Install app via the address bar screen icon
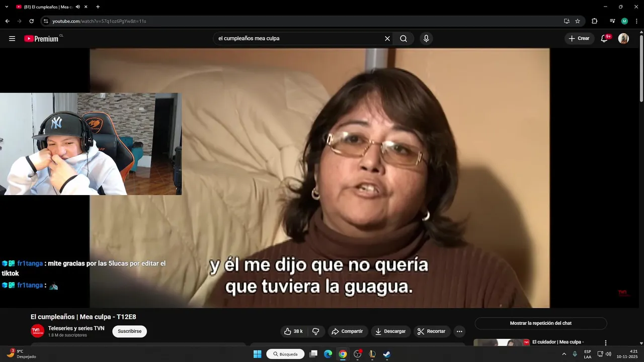Image resolution: width=644 pixels, height=362 pixels. pyautogui.click(x=567, y=21)
